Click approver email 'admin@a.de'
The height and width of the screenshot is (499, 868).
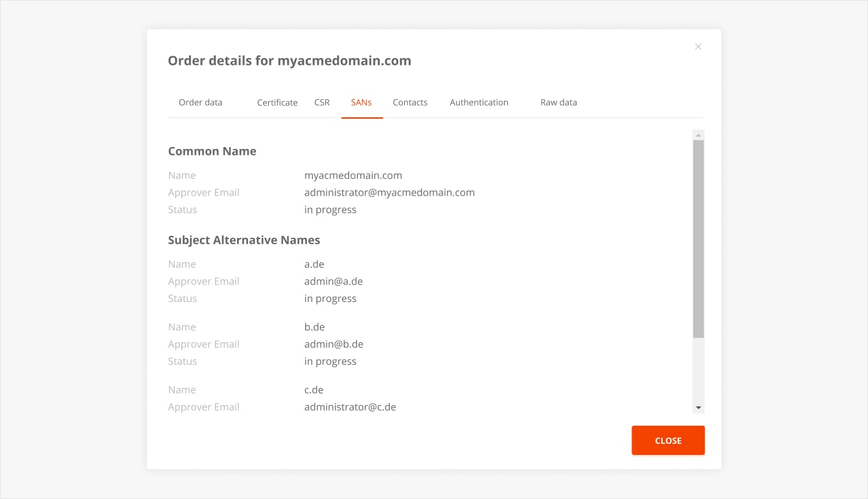click(334, 281)
